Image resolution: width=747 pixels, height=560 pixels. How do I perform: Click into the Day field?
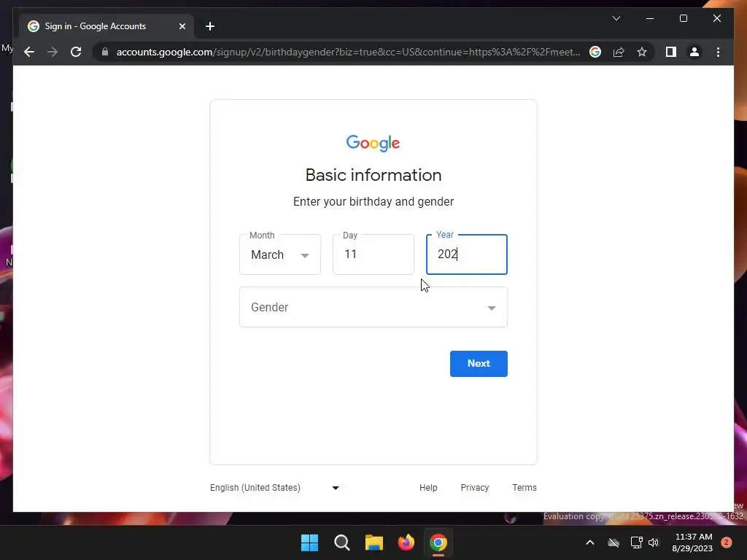coord(373,254)
